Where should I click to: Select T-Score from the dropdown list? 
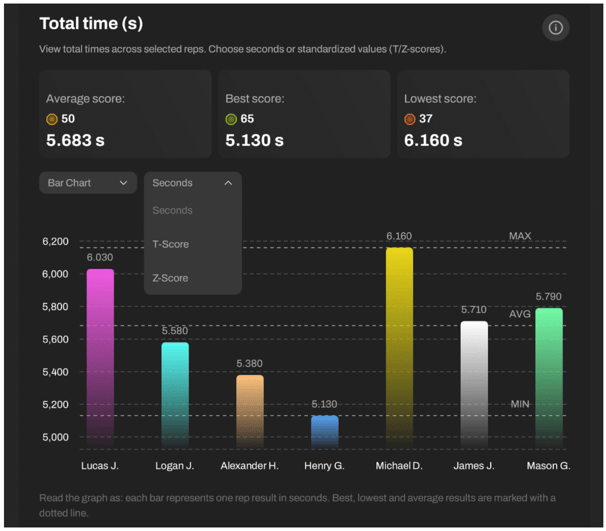[171, 244]
